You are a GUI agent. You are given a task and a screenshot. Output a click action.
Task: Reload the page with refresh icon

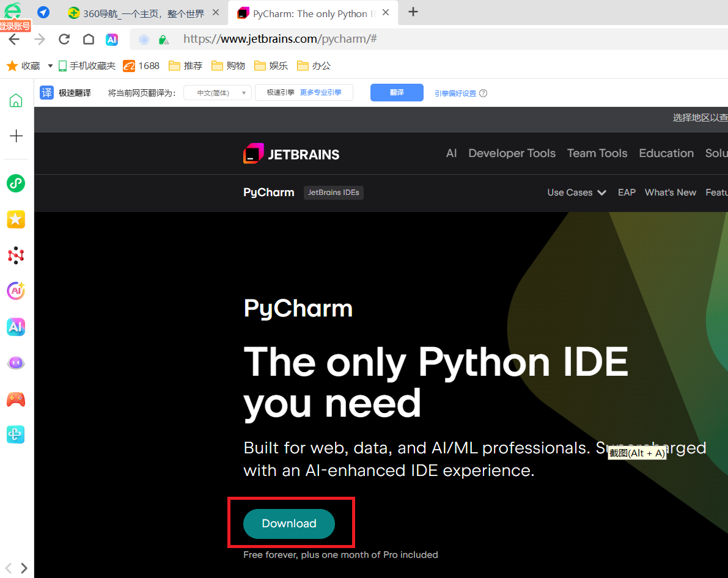click(x=64, y=40)
